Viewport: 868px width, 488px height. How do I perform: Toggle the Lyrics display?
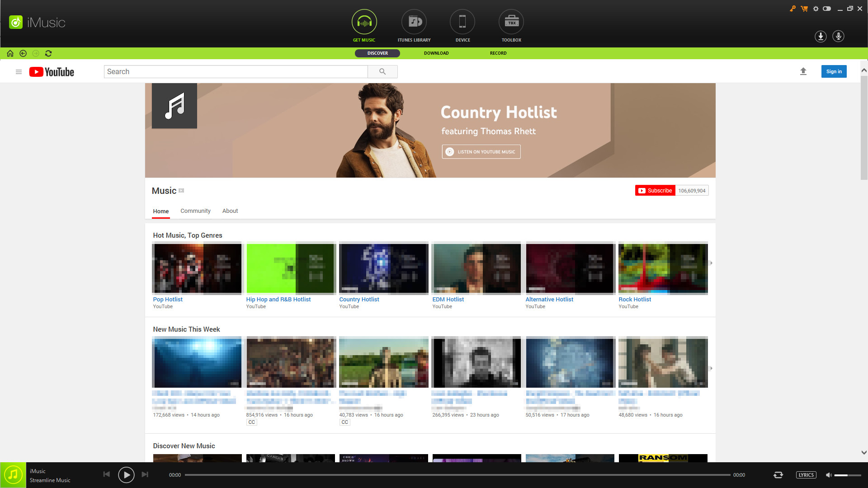coord(806,474)
